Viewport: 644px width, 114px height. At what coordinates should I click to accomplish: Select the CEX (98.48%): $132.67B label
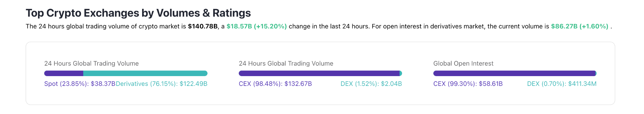click(275, 84)
